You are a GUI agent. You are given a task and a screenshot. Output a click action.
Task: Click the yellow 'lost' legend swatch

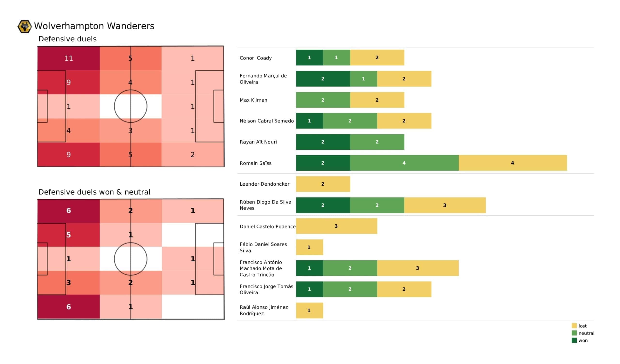click(x=574, y=326)
